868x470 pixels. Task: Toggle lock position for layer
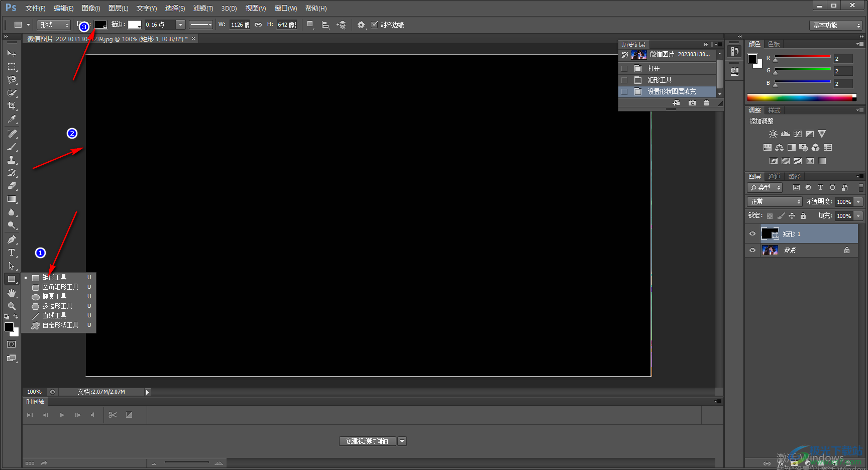[x=792, y=216]
